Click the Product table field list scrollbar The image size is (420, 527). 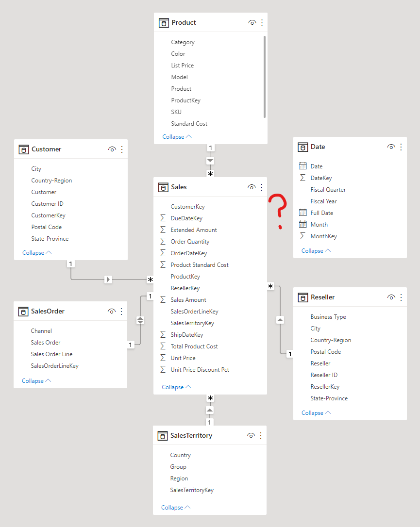[x=265, y=77]
